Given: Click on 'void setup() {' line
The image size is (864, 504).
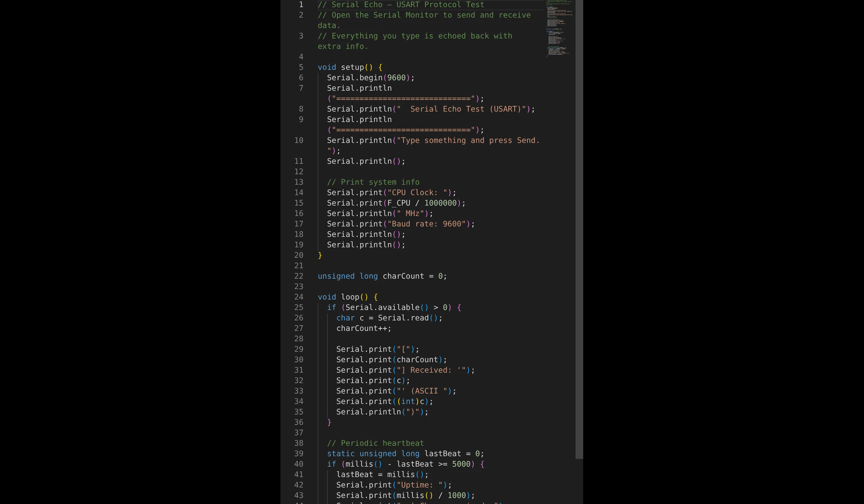Looking at the screenshot, I should point(350,67).
